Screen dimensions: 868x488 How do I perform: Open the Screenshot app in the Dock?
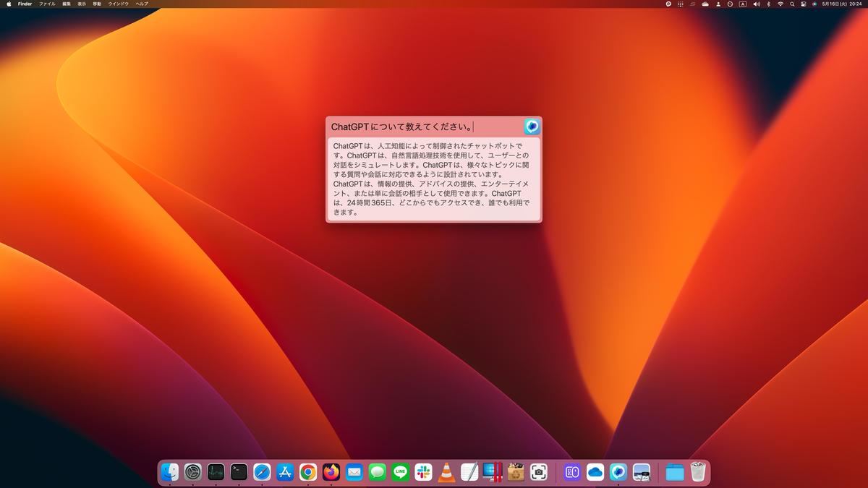(539, 472)
